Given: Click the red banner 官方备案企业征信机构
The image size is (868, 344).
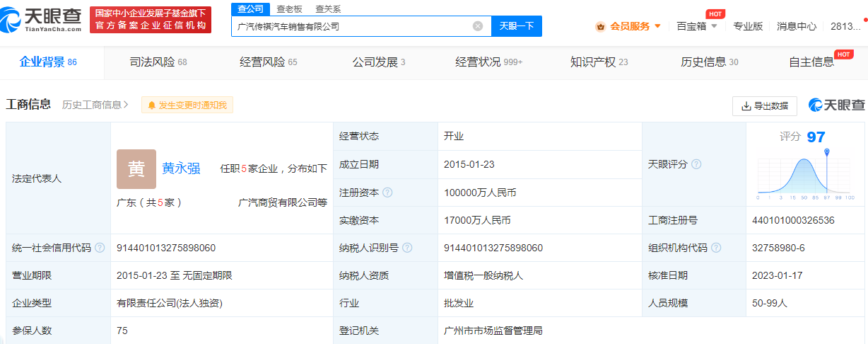Looking at the screenshot, I should (x=151, y=20).
